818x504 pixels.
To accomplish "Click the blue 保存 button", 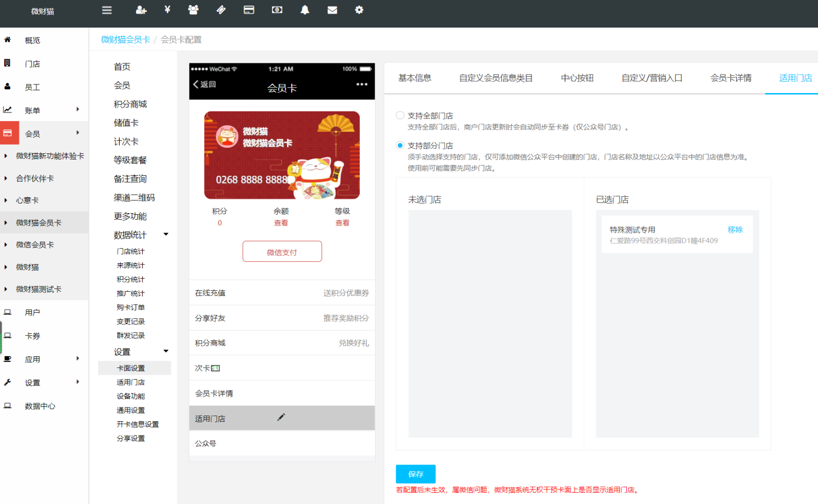I will point(416,474).
